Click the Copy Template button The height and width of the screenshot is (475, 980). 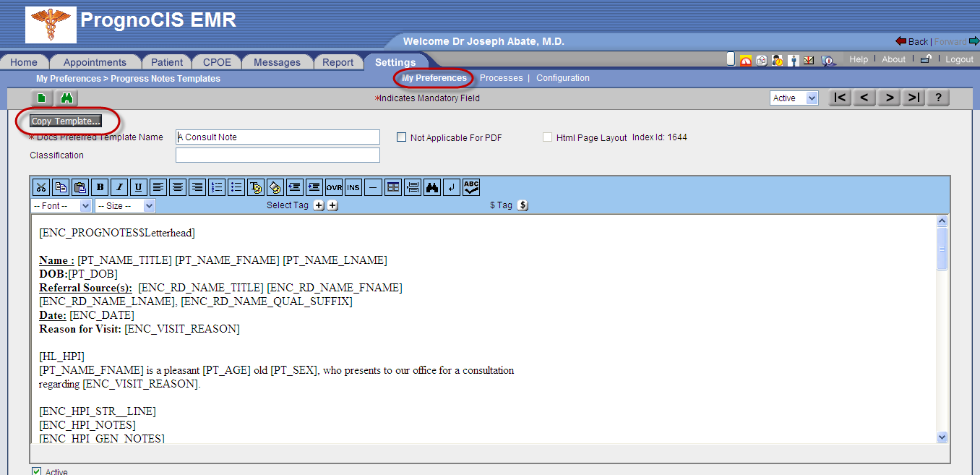tap(66, 121)
